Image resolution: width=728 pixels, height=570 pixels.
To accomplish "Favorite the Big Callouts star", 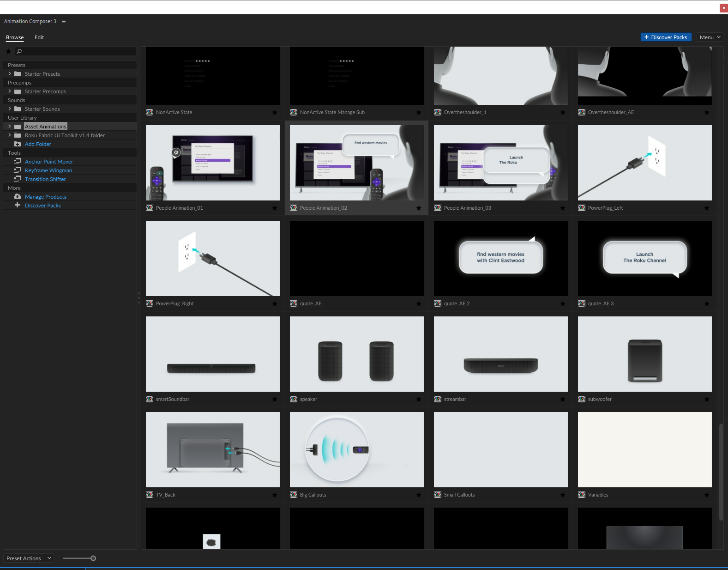I will click(x=419, y=495).
